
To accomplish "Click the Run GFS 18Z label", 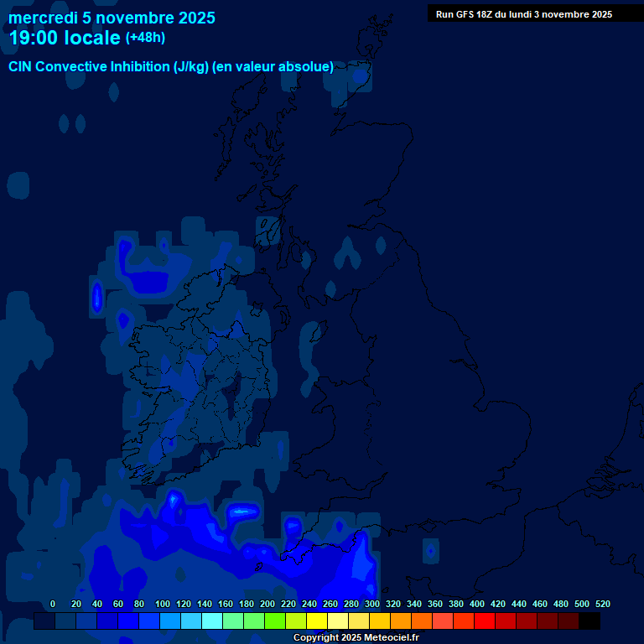I will point(523,14).
